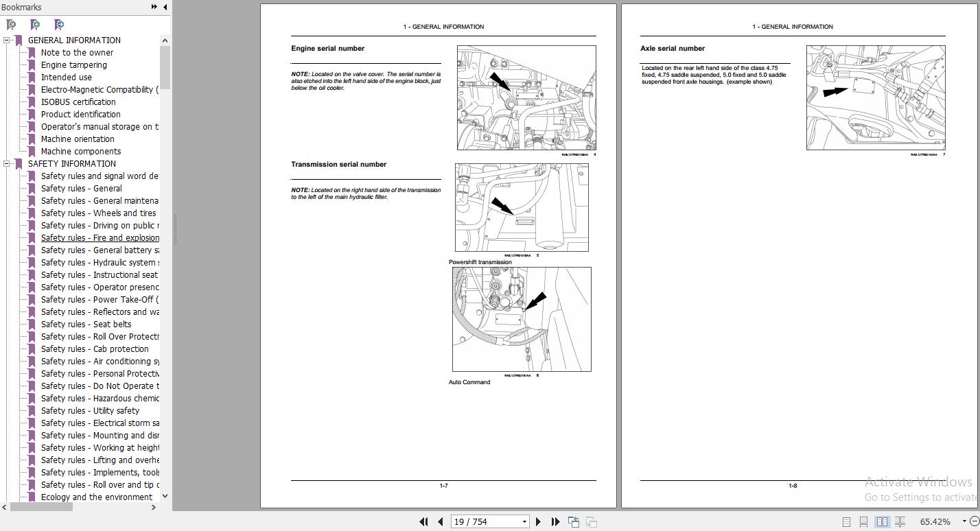Open 'Electro-Magnetic Compatibility' bookmark
Viewport: 980px width, 531px height.
click(100, 90)
